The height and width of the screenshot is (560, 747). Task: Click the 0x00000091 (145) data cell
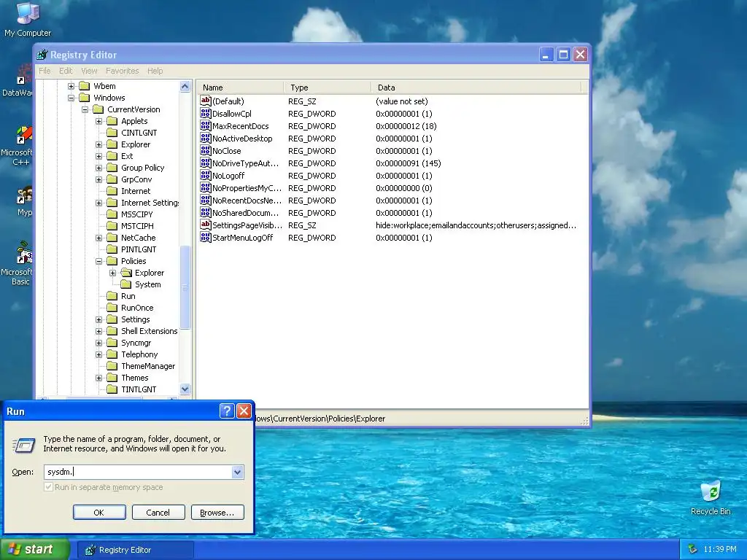click(409, 163)
